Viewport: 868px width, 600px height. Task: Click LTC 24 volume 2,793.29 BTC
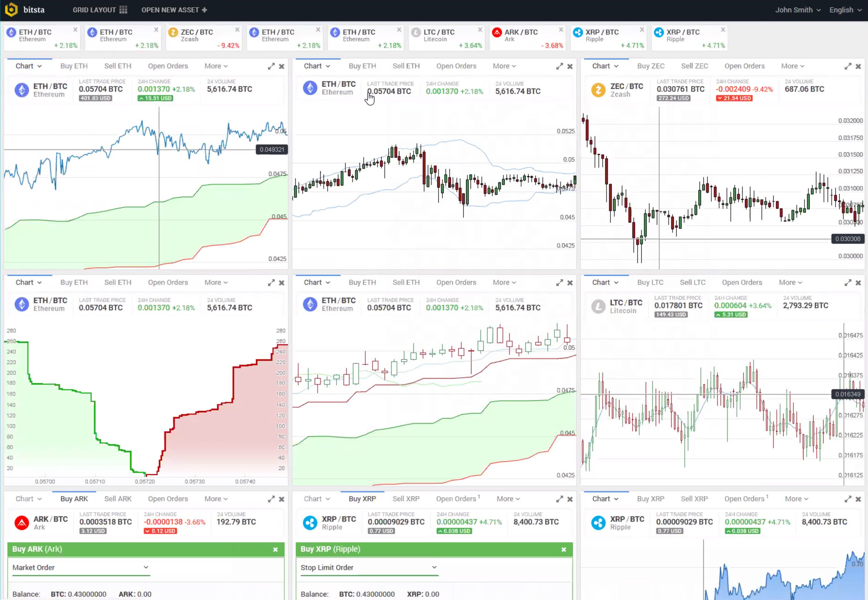[805, 306]
